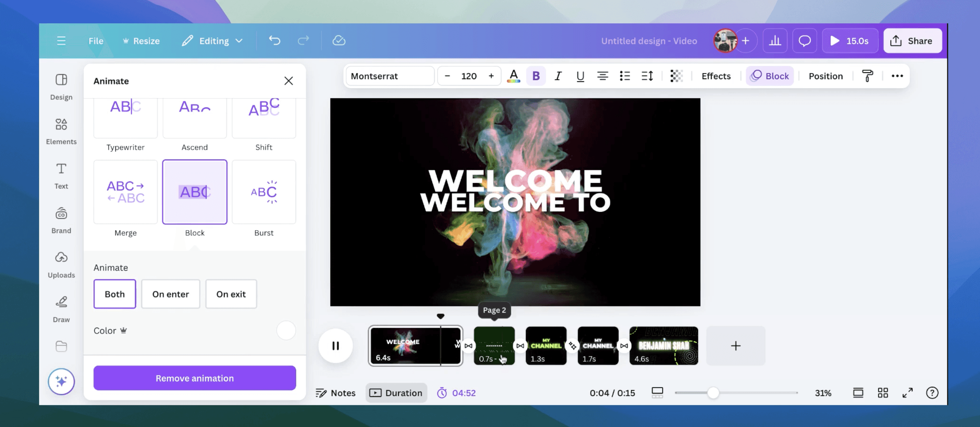Pick the animation Color swatch
The width and height of the screenshot is (980, 427).
[x=286, y=330]
